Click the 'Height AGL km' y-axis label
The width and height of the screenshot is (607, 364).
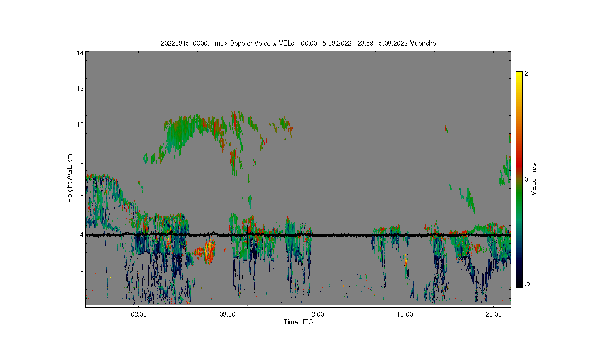70,178
